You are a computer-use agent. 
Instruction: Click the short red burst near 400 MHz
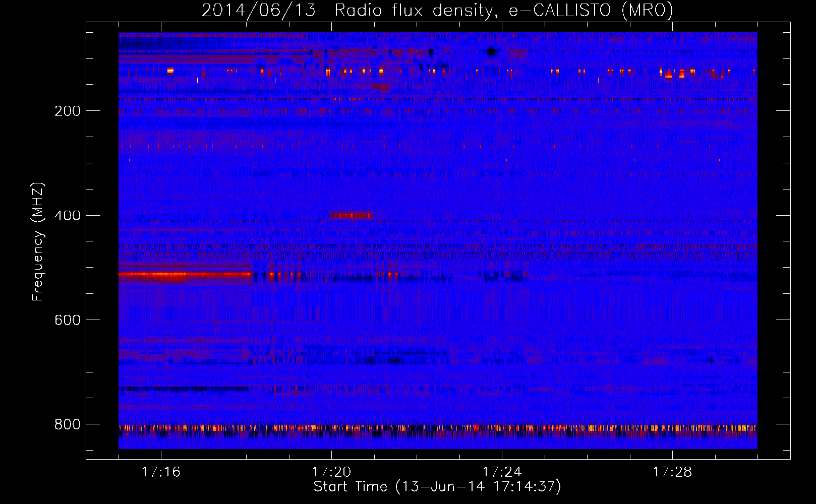click(352, 215)
